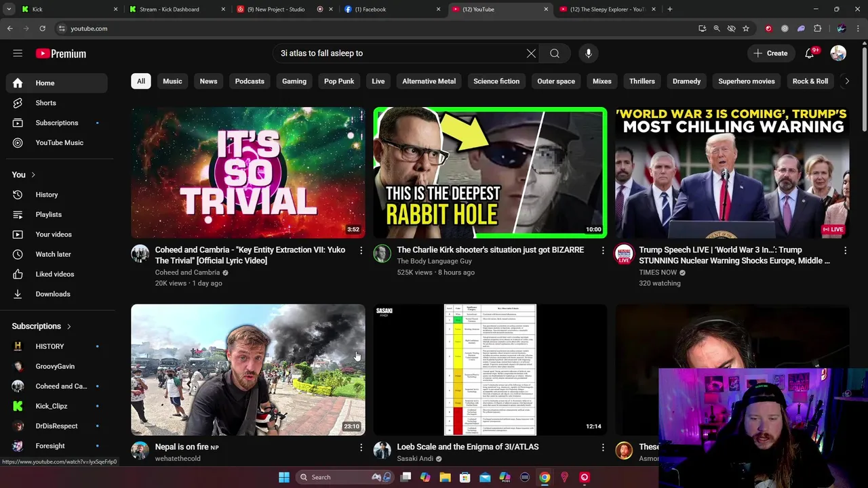Open Subscriptions in the sidebar
The image size is (868, 488).
point(57,123)
